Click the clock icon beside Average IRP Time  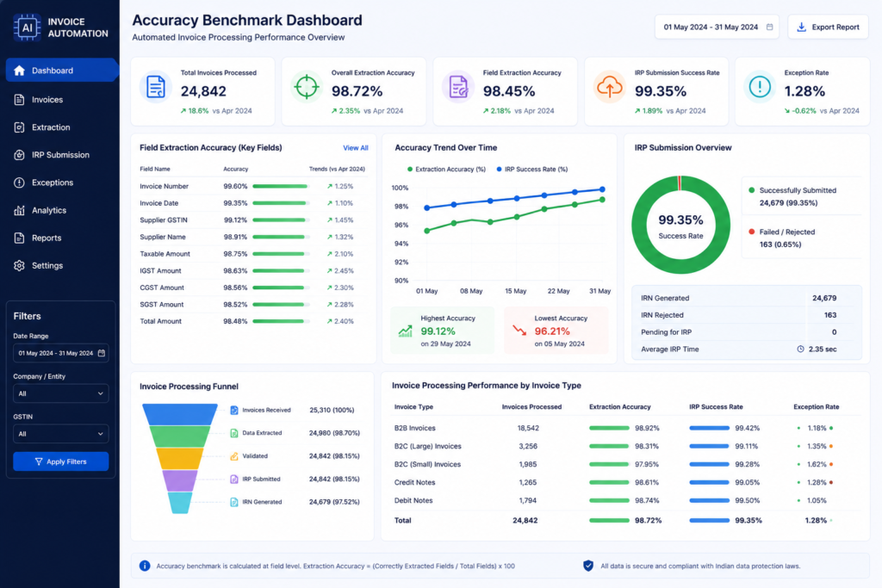click(x=800, y=349)
